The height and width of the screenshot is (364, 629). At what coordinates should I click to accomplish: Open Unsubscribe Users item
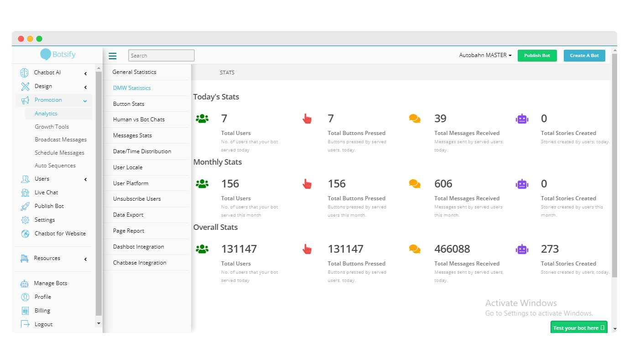[x=137, y=199]
